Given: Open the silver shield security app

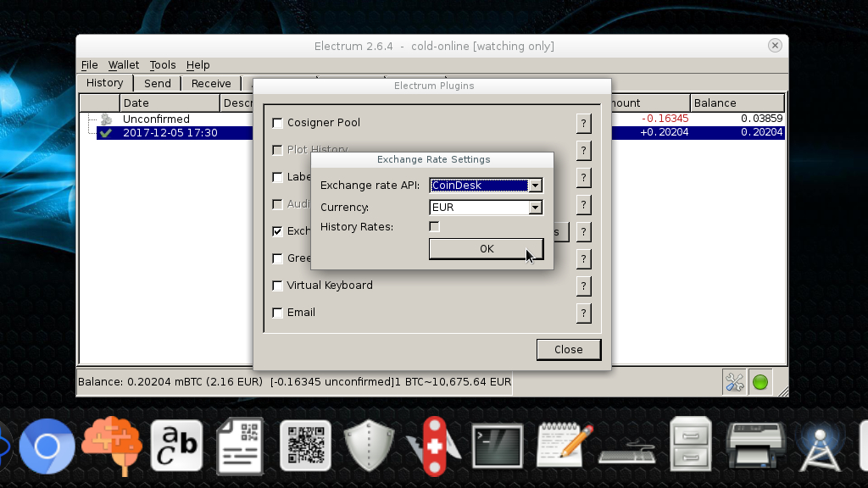Looking at the screenshot, I should (x=369, y=446).
